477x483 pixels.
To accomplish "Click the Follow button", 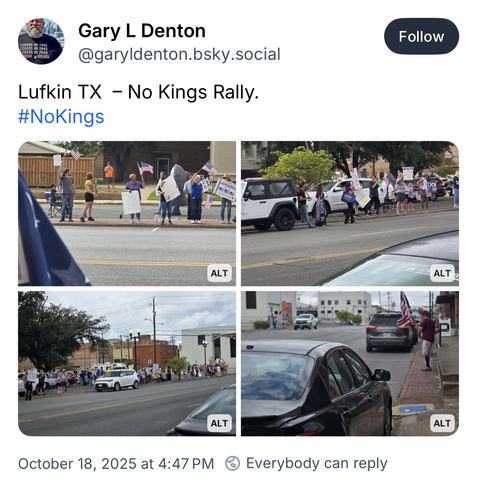I will coord(421,36).
